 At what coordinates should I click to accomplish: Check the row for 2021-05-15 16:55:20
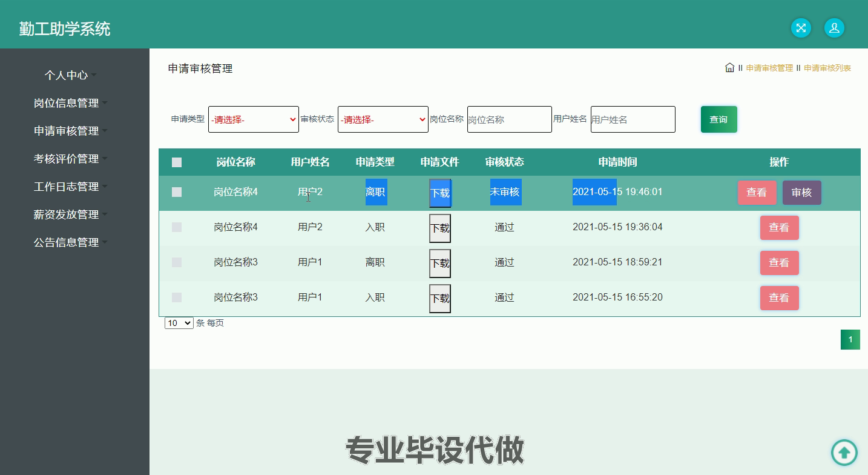tap(177, 297)
